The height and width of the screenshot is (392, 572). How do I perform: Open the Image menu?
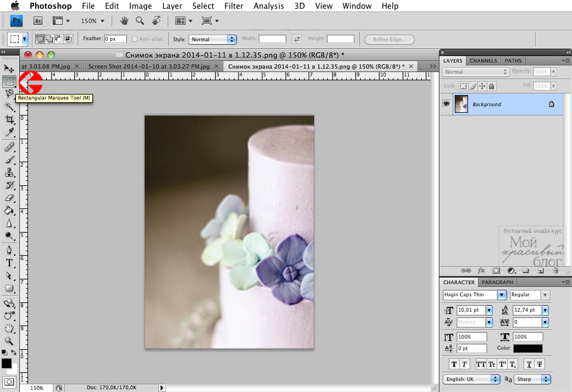pos(140,6)
